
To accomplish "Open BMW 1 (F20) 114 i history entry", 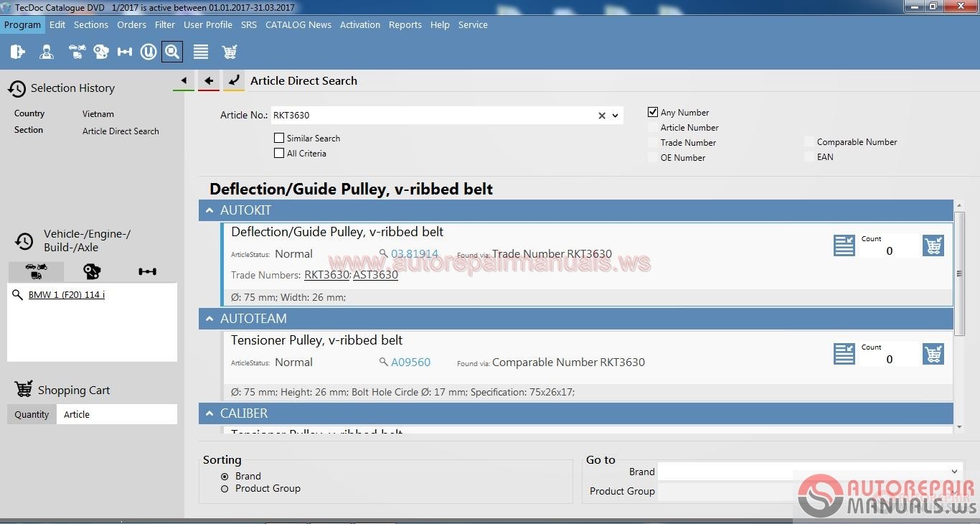I will pos(67,295).
